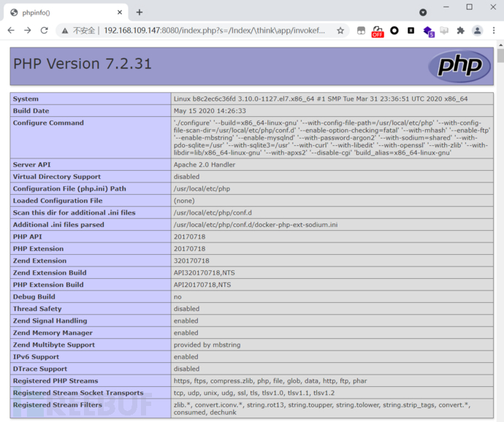Go back to the previous page
Viewport: 504px width, 422px height.
click(11, 31)
